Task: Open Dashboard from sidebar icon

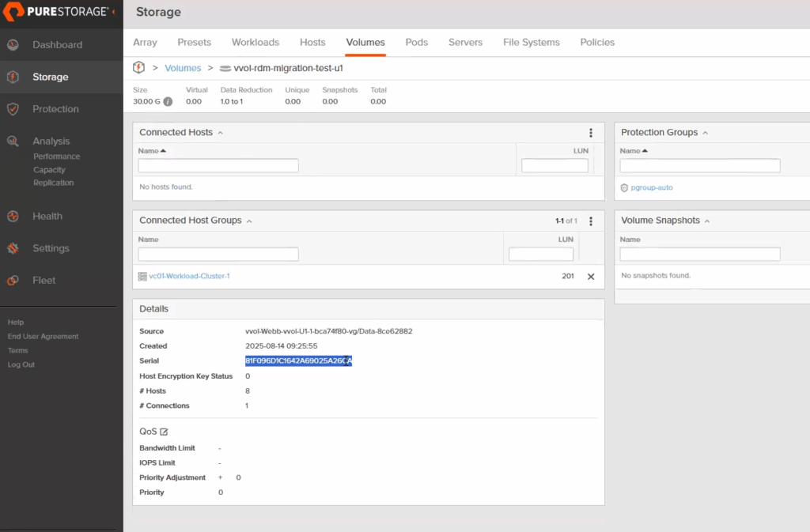Action: pyautogui.click(x=13, y=45)
